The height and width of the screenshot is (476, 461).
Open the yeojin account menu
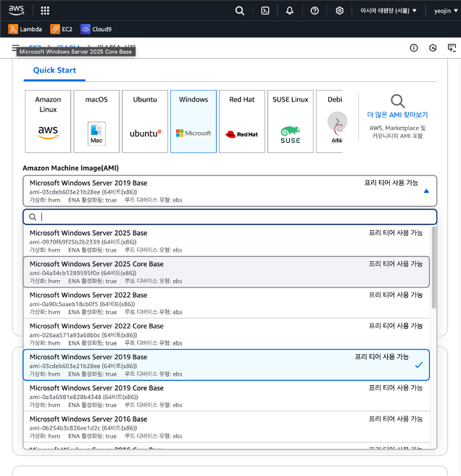(x=446, y=11)
